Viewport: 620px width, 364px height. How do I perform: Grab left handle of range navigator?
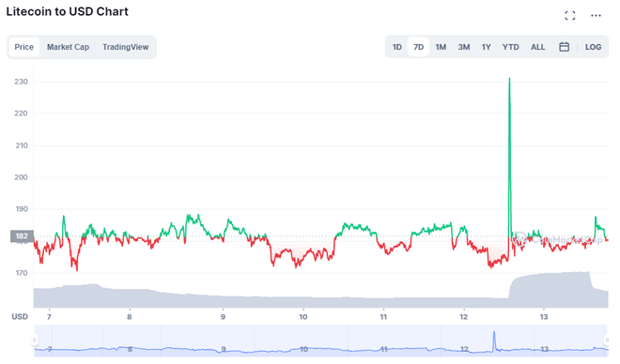35,340
